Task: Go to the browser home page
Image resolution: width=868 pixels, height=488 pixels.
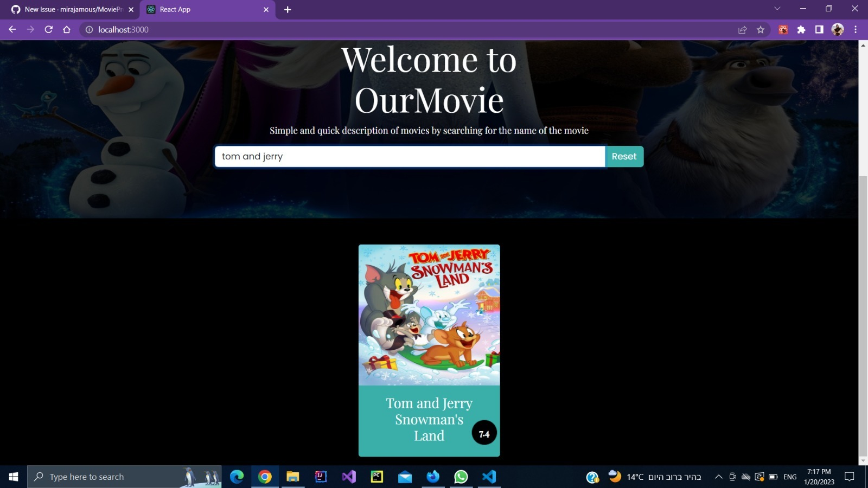Action: 67,29
